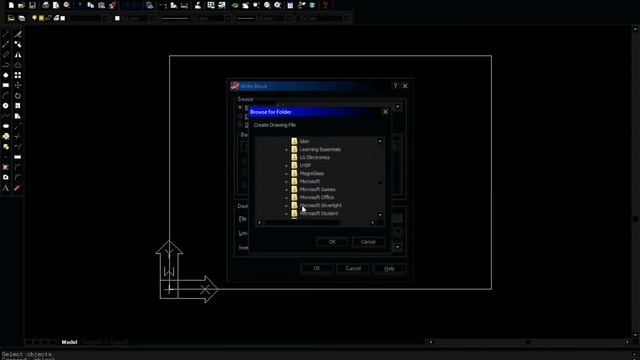Click folder list horizontal scroll-right arrow
The height and width of the screenshot is (360, 640).
point(372,222)
